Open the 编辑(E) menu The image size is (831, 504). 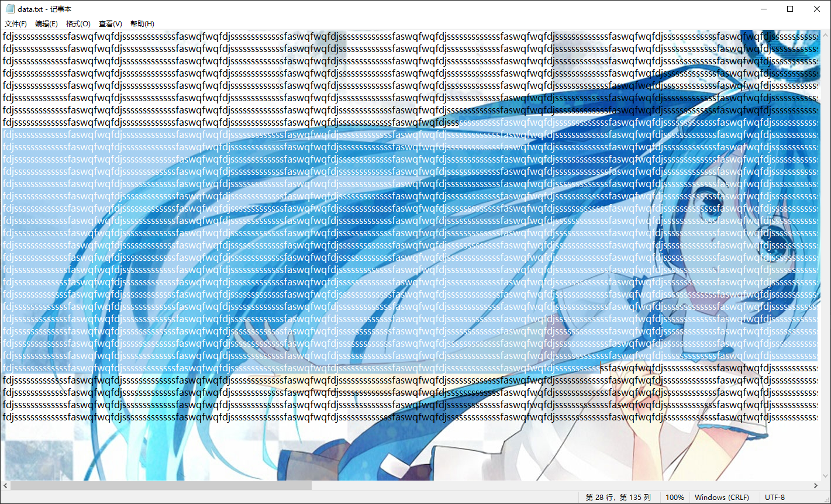tap(46, 24)
